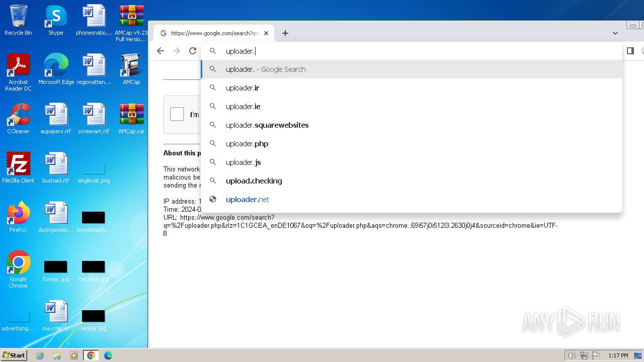Launch FileZilla Client

(x=18, y=168)
